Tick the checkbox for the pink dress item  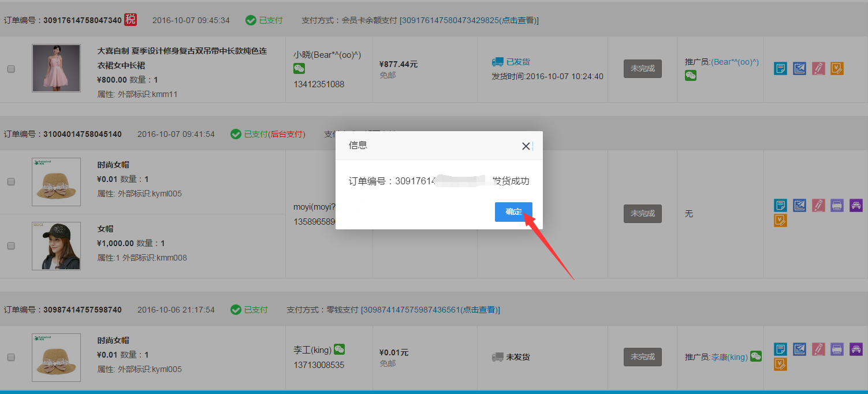tap(11, 69)
